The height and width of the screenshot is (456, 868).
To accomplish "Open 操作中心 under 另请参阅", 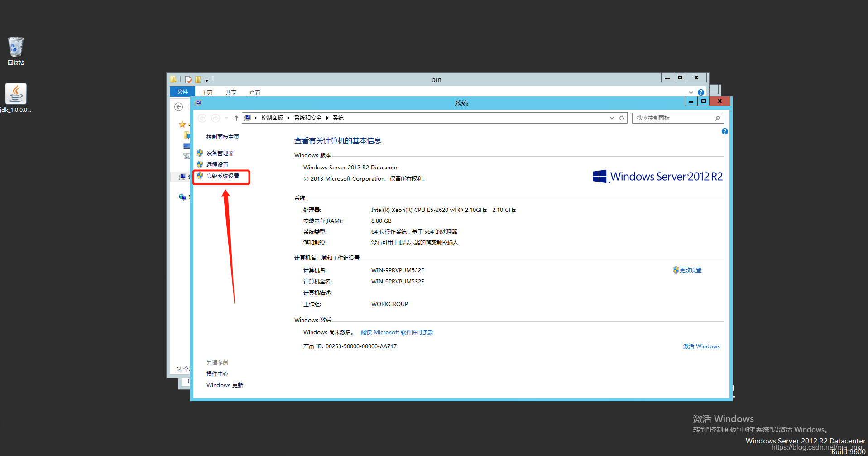I will click(217, 374).
